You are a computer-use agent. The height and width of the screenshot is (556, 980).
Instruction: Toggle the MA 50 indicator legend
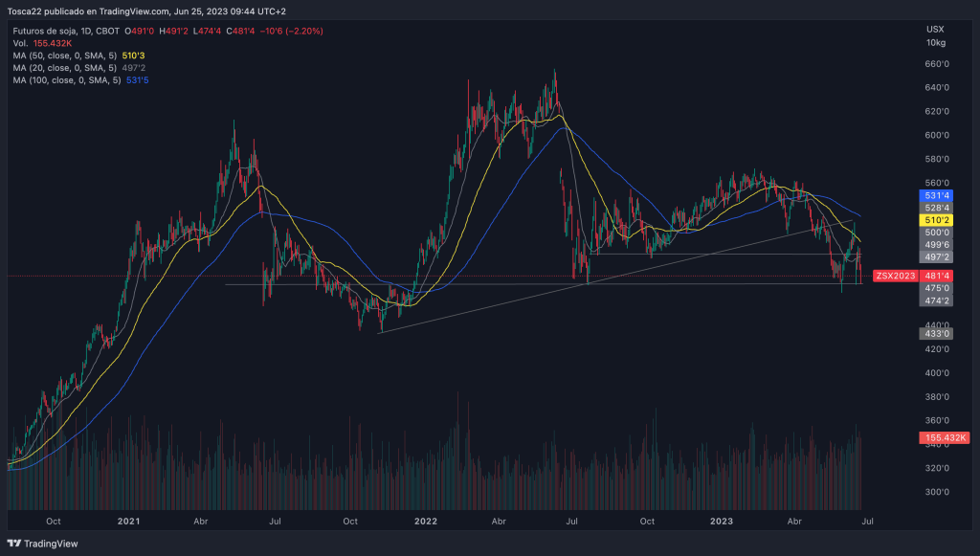[x=64, y=56]
